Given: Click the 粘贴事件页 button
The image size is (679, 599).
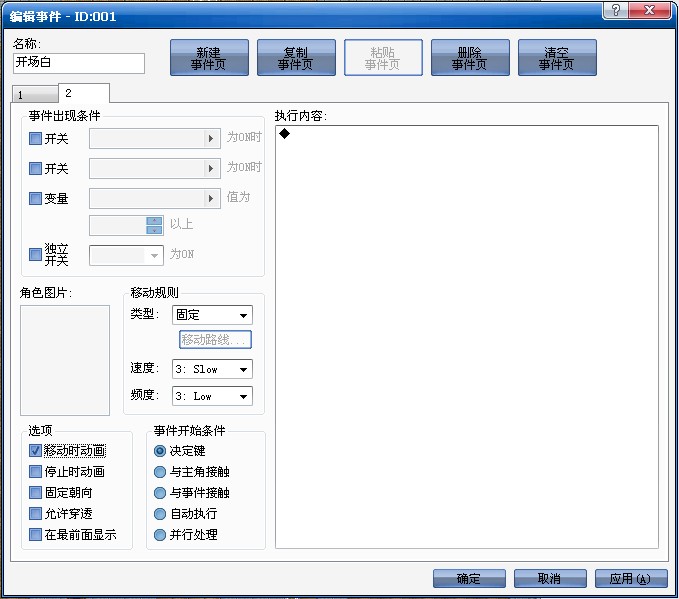Looking at the screenshot, I should coord(383,58).
